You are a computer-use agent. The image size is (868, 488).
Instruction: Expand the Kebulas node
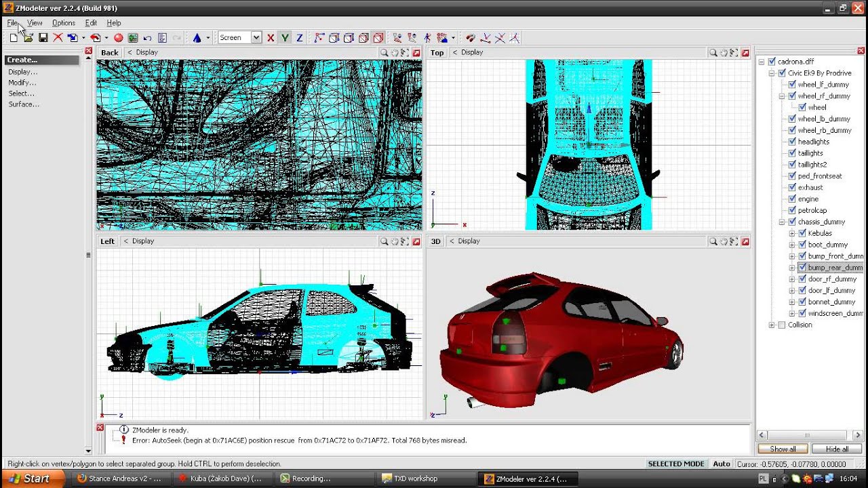point(792,234)
